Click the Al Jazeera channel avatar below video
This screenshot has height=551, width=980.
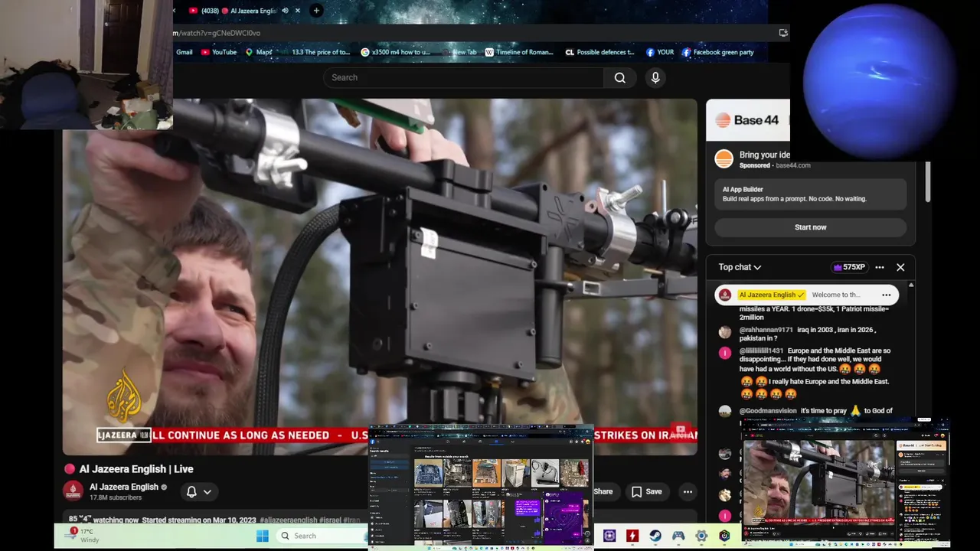(x=73, y=491)
